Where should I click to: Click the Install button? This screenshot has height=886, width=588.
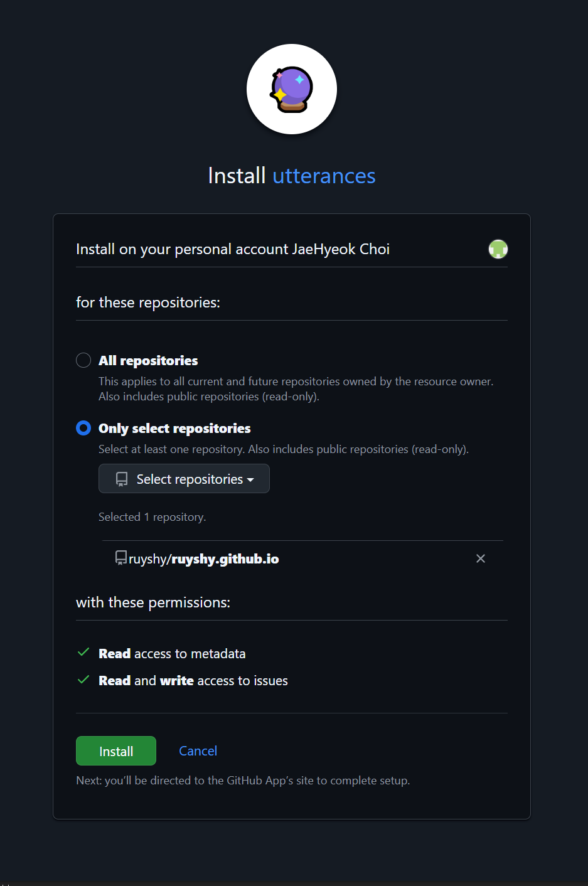coord(115,750)
